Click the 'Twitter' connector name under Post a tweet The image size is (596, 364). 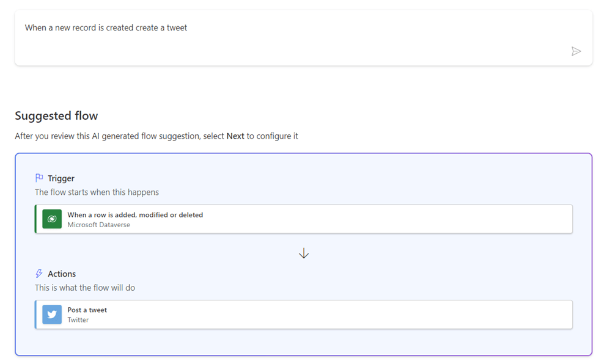(78, 320)
